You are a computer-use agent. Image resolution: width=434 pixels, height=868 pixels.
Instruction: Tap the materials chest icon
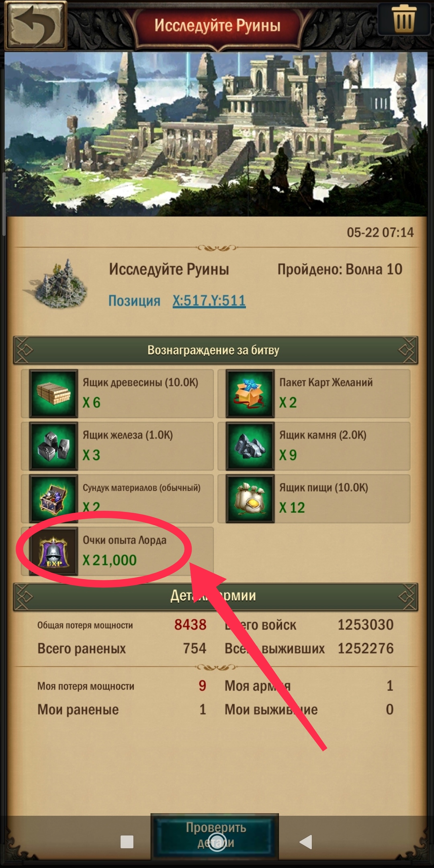(53, 499)
